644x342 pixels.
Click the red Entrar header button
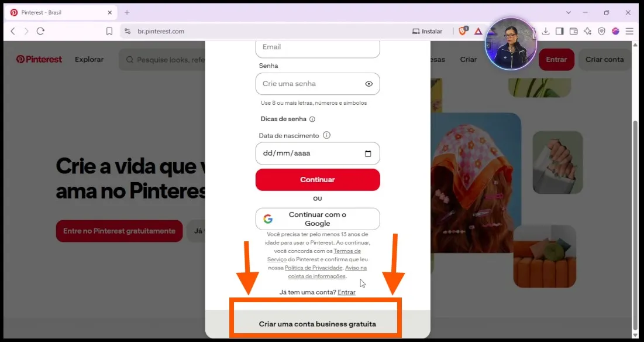[556, 60]
